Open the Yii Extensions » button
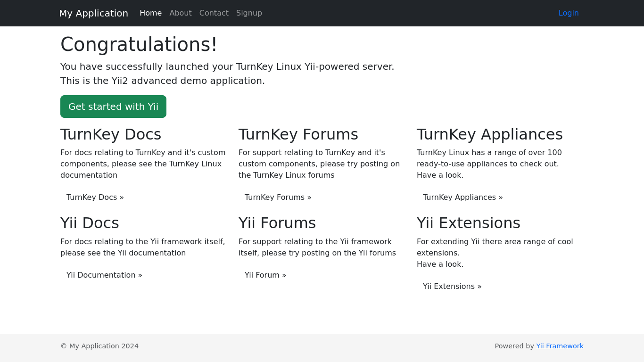Viewport: 644px width, 362px height. 452,287
